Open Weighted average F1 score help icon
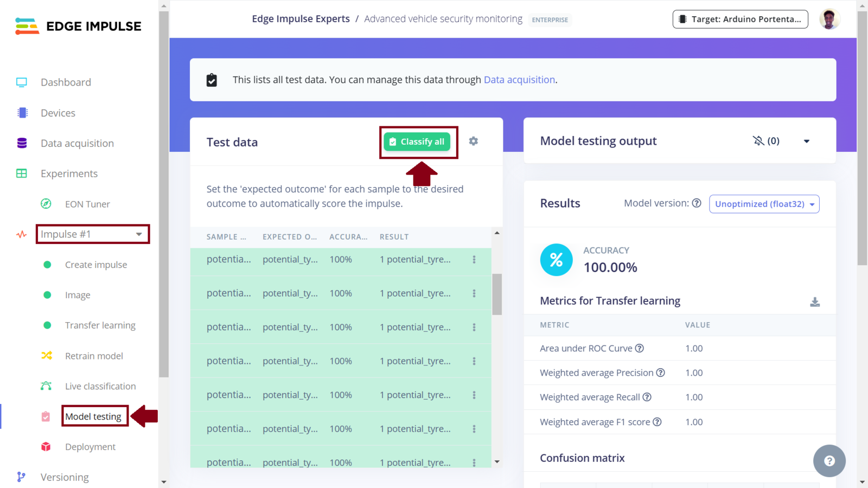Image resolution: width=868 pixels, height=488 pixels. click(x=657, y=422)
